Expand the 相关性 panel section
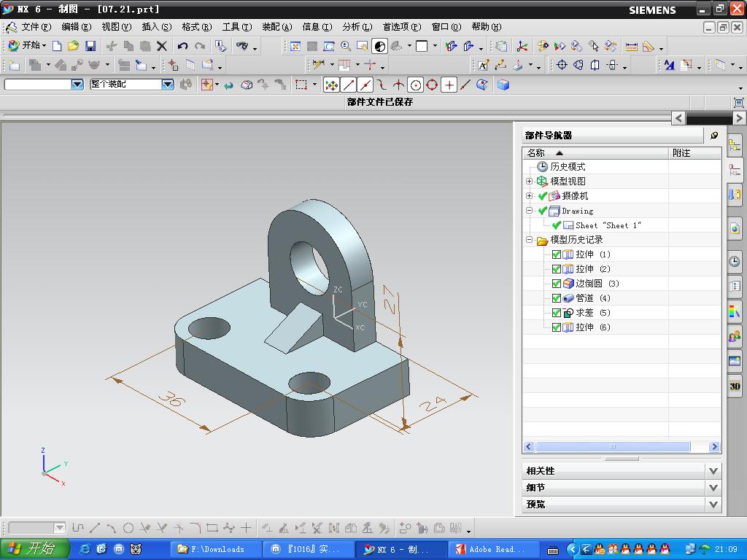 (x=713, y=471)
